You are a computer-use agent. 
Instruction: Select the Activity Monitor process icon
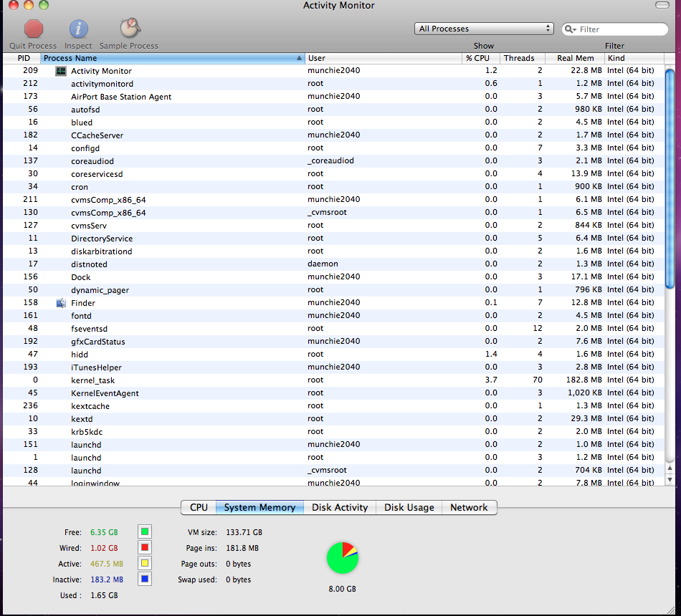(61, 71)
